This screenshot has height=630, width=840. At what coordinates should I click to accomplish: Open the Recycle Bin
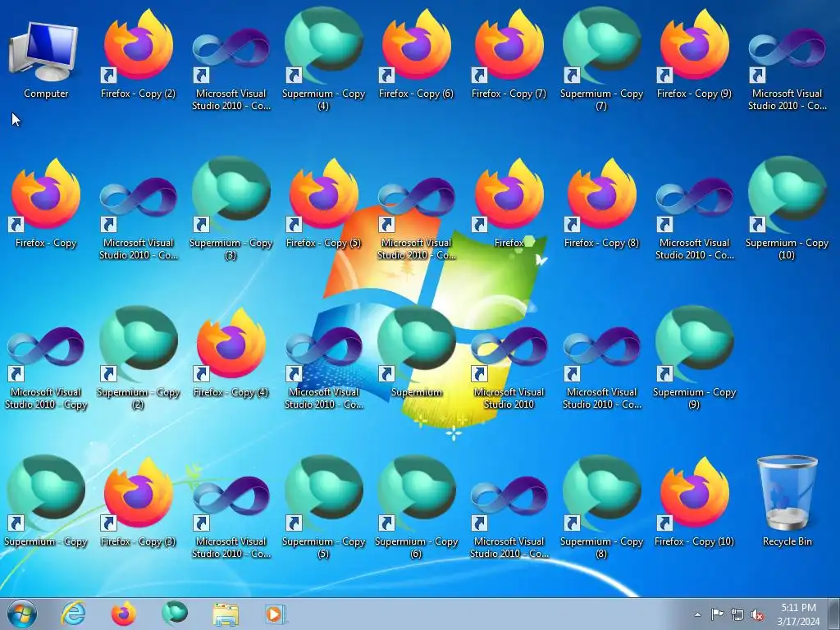click(x=787, y=501)
